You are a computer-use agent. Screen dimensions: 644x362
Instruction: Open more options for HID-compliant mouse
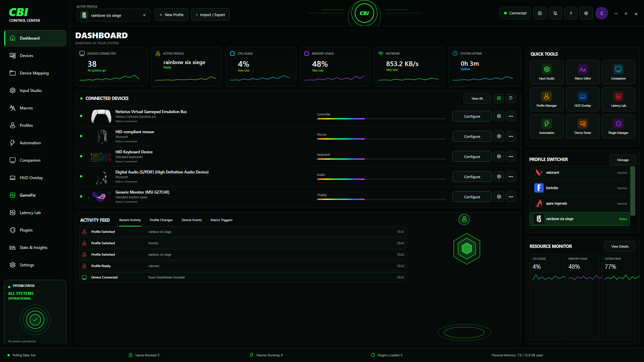511,136
